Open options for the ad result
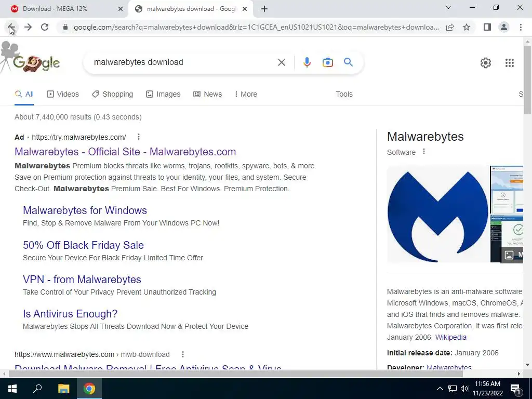Viewport: 532px width, 399px height. point(138,137)
